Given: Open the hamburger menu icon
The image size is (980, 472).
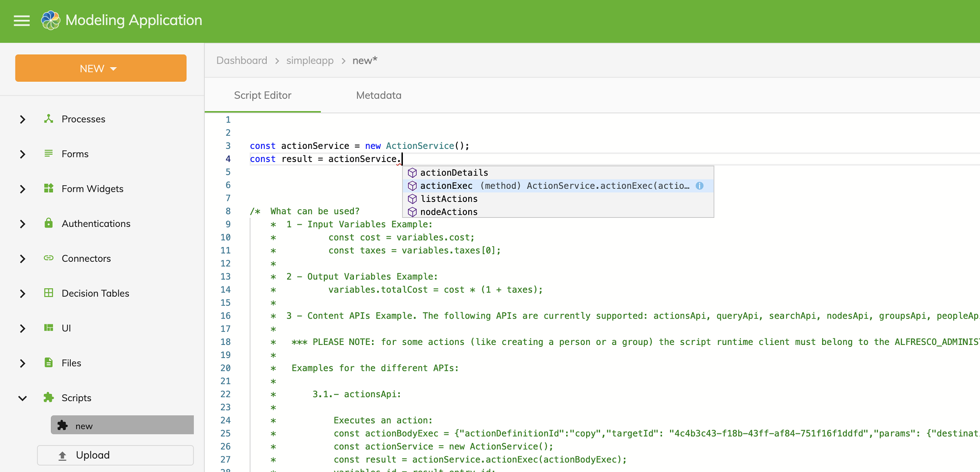Looking at the screenshot, I should [x=22, y=21].
